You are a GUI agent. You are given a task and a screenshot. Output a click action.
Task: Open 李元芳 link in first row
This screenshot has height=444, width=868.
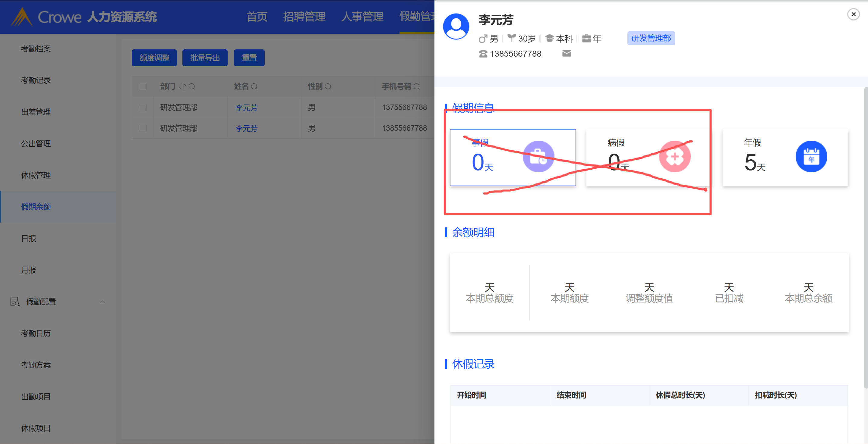[246, 108]
